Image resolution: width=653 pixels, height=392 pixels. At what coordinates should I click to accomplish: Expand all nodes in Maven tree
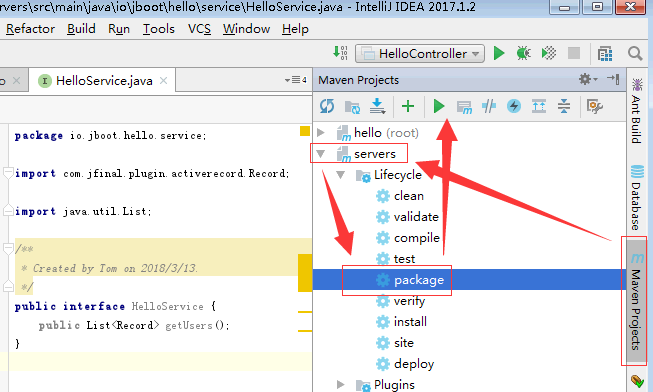coord(539,106)
